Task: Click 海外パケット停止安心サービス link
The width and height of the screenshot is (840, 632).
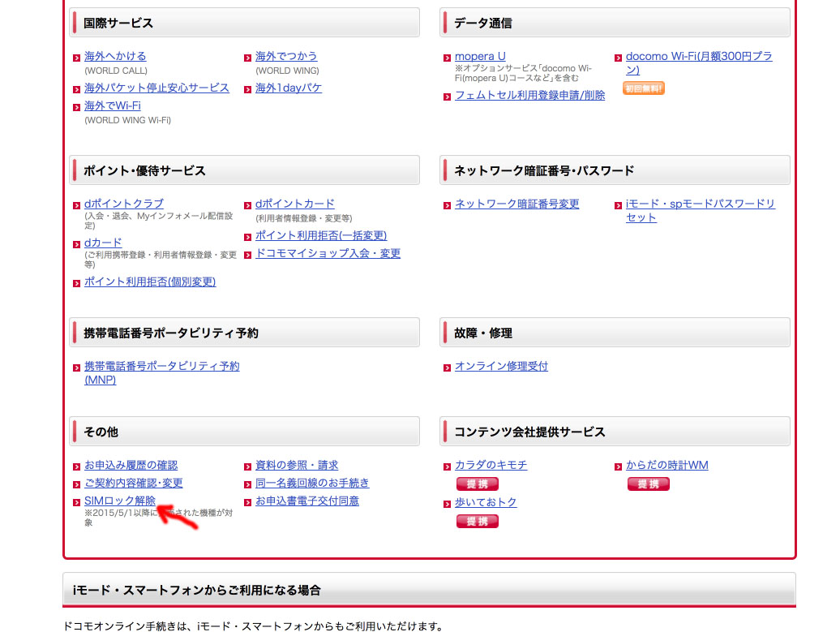Action: (x=156, y=88)
